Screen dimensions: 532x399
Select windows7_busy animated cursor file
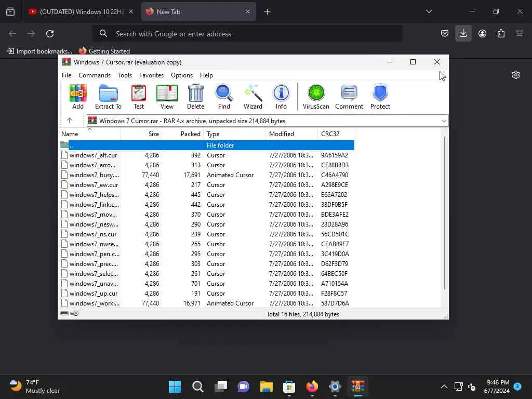(207, 175)
